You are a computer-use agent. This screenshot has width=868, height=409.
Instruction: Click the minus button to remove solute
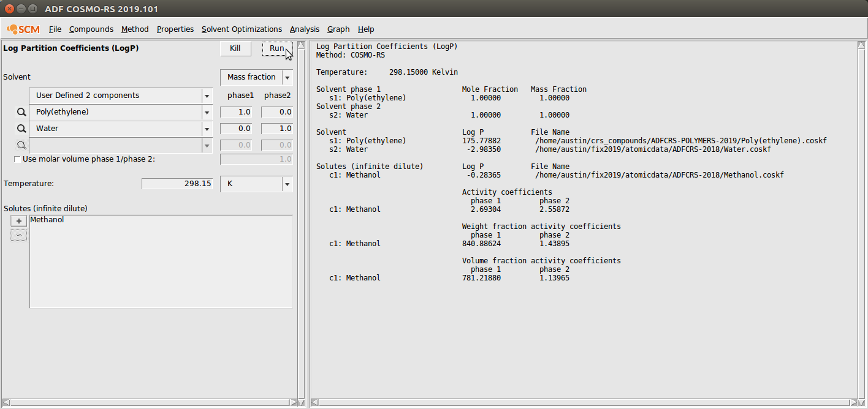[19, 235]
